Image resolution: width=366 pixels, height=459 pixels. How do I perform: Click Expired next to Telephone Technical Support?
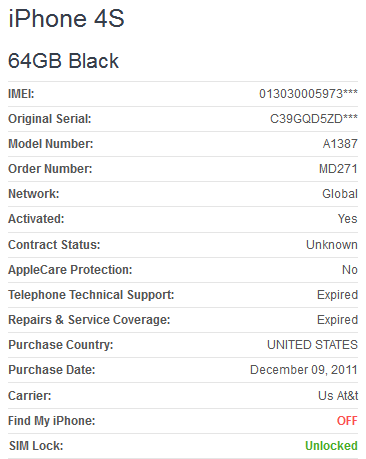click(337, 295)
